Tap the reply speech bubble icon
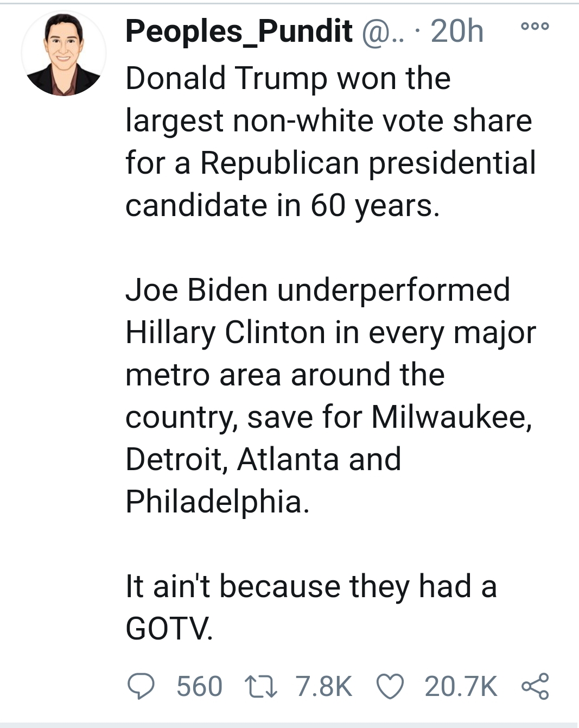This screenshot has height=728, width=579. [141, 686]
